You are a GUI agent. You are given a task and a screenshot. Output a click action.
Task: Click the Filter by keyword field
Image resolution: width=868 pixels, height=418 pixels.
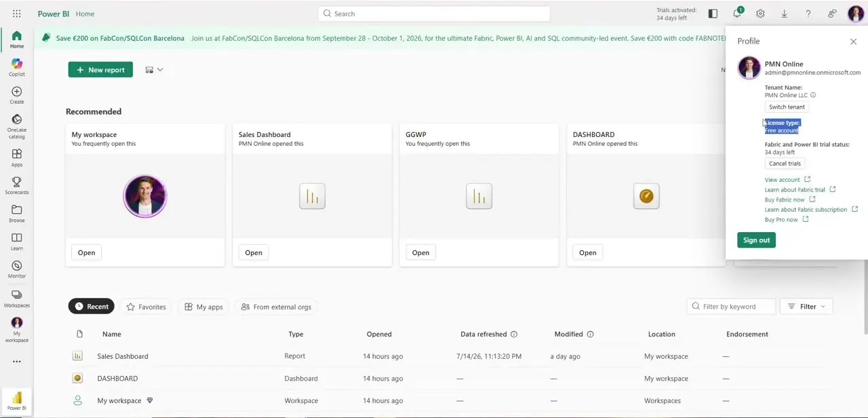click(x=731, y=307)
